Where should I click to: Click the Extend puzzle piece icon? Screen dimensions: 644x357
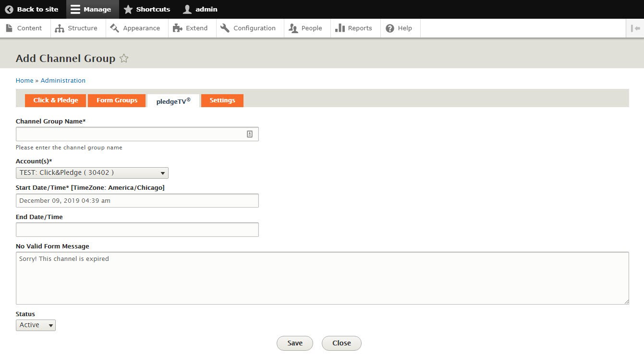click(177, 28)
